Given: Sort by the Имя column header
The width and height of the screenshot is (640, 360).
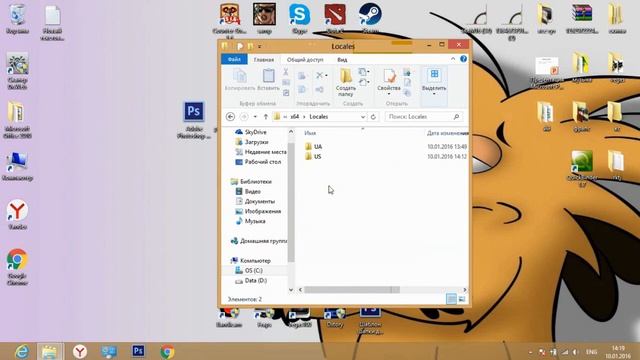Looking at the screenshot, I should 310,133.
